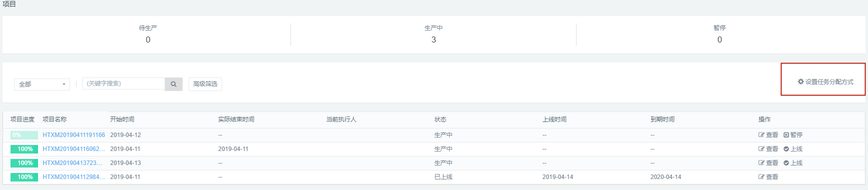Click the gear icon for 设置任务分配方式

800,81
